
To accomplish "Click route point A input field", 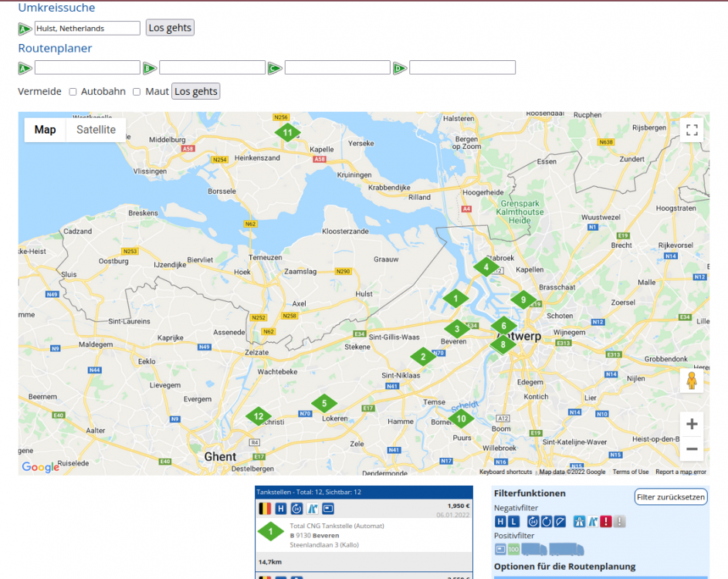I will click(87, 68).
